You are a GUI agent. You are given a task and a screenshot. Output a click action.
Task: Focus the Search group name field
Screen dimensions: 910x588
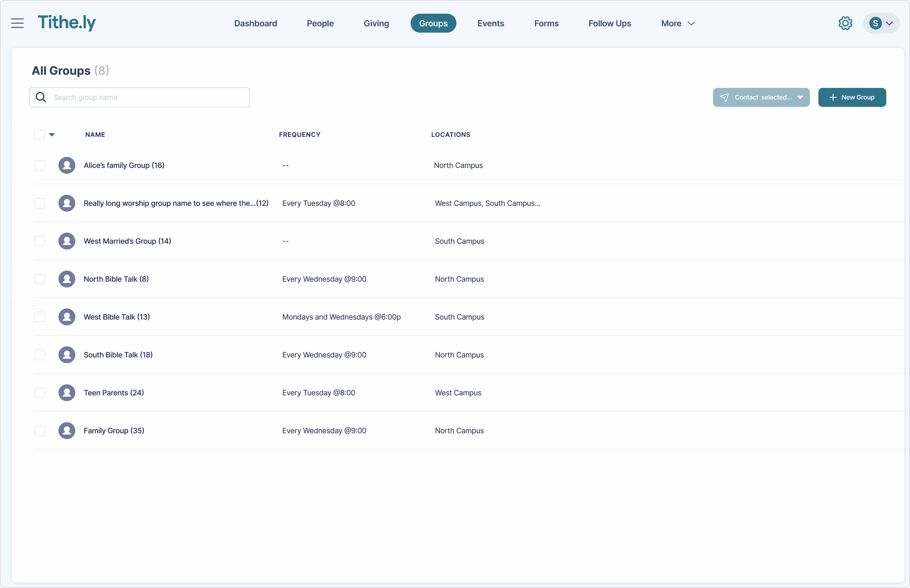[139, 97]
